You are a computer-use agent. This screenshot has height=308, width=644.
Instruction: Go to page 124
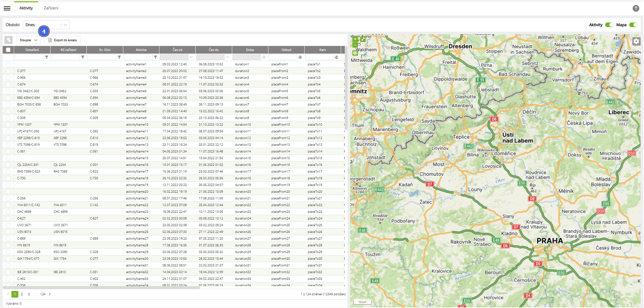coord(43,294)
